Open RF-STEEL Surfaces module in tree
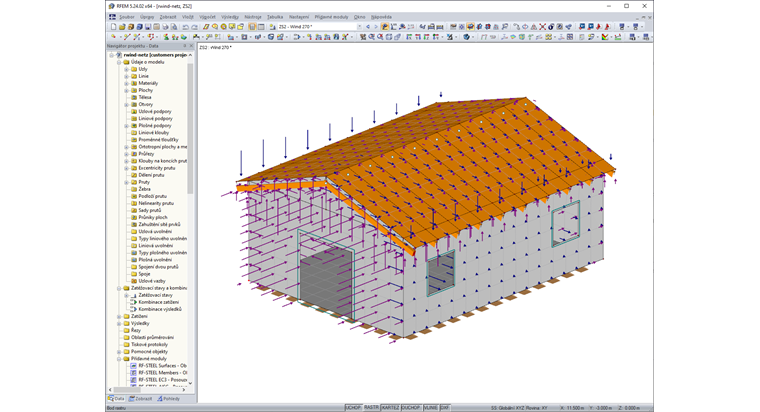Image resolution: width=760 pixels, height=412 pixels. [x=162, y=365]
